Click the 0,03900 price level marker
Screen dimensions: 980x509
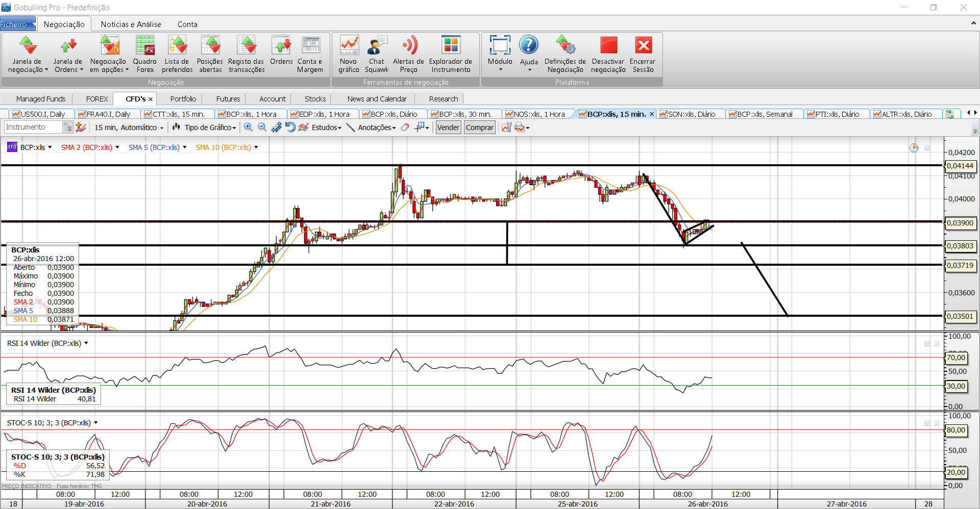point(960,223)
